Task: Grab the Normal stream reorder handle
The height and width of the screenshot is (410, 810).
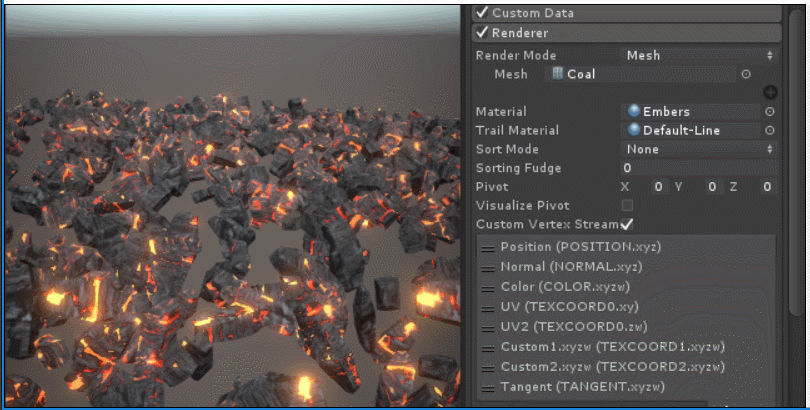Action: (x=488, y=269)
